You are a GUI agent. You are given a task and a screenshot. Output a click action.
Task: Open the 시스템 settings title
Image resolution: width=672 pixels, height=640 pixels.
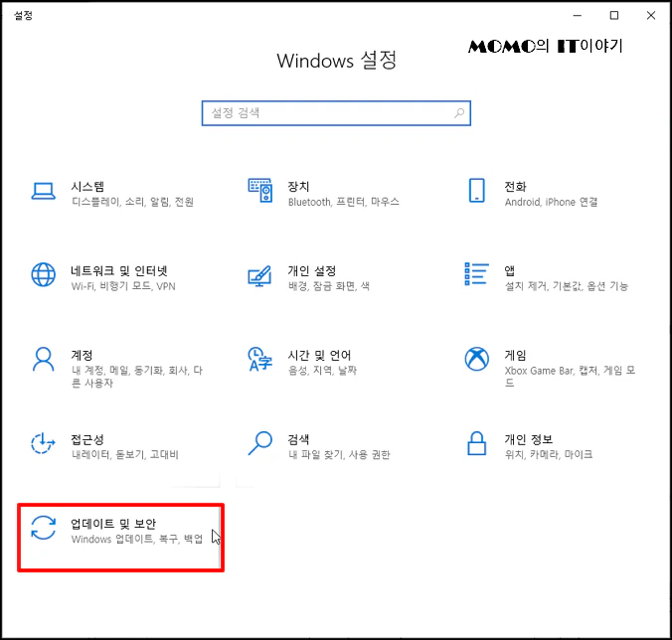pos(87,187)
